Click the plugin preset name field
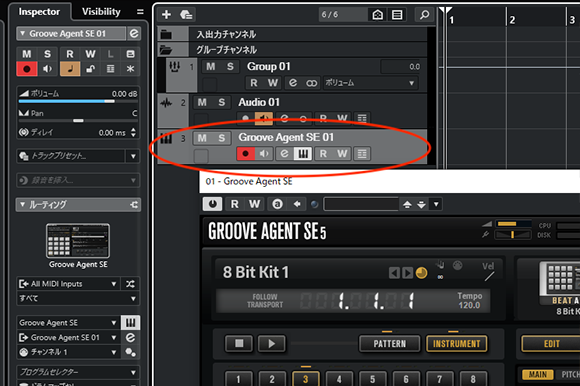Screen dimensions: 580x386 click(x=361, y=204)
